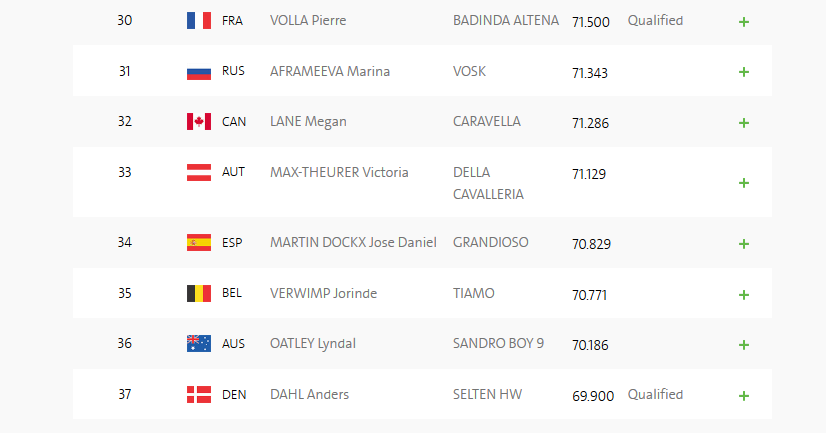Image resolution: width=826 pixels, height=433 pixels.
Task: Click horse name SANDRO BOY 9
Action: tap(498, 343)
